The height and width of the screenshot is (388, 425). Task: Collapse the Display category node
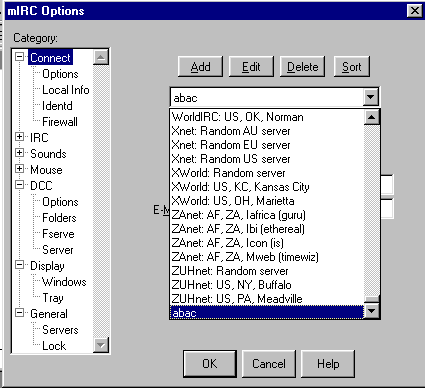pos(20,265)
